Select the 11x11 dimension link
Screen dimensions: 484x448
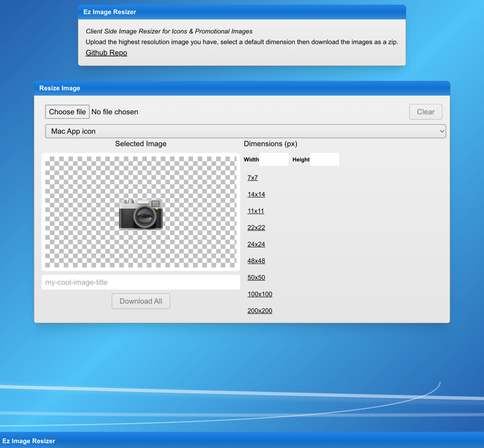point(256,211)
